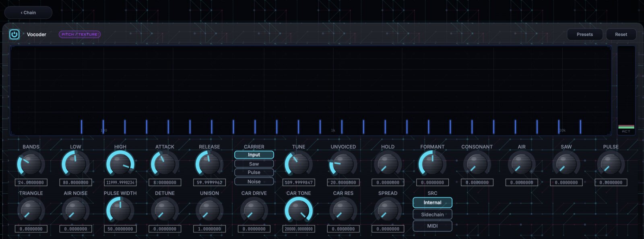Select Input carrier mode
The image size is (644, 239).
(254, 155)
